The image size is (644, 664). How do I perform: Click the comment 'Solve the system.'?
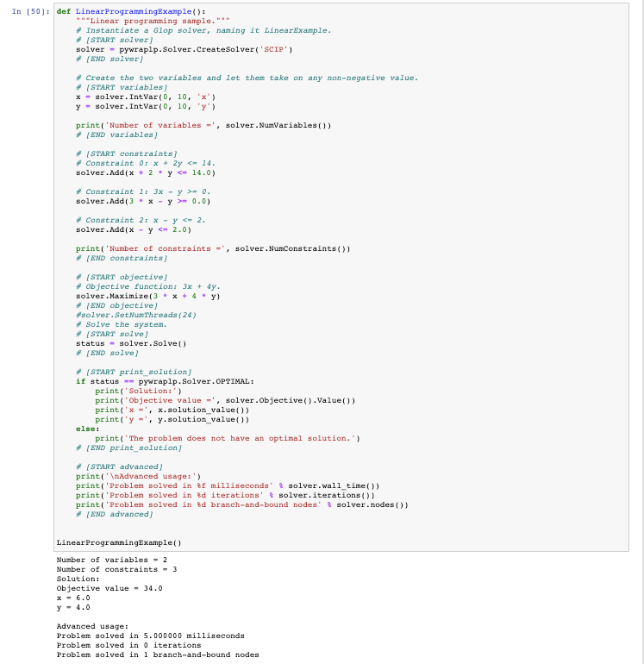pyautogui.click(x=122, y=324)
